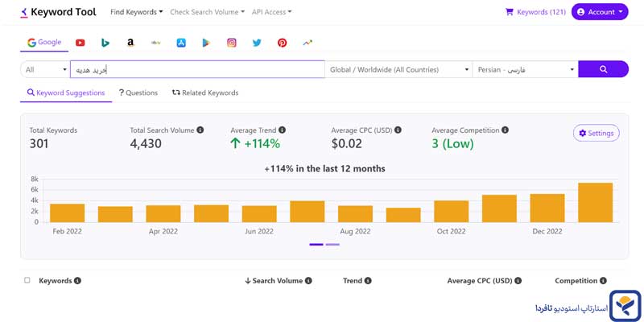Select the Bing search engine icon

click(105, 43)
